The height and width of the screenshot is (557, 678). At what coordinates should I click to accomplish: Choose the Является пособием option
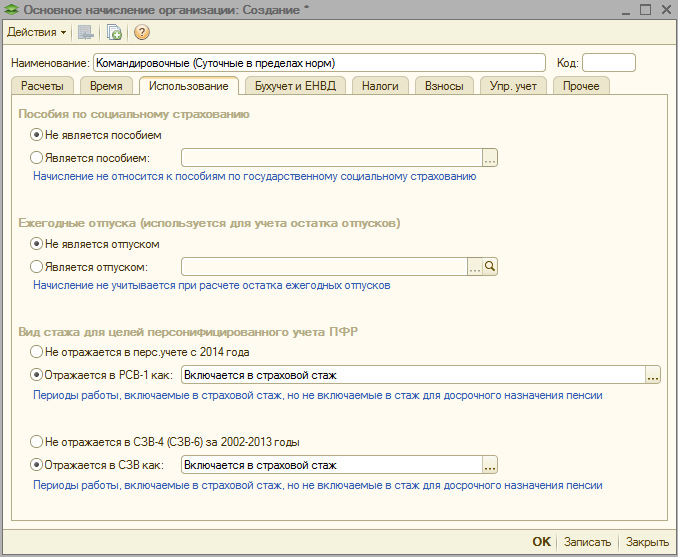click(37, 158)
